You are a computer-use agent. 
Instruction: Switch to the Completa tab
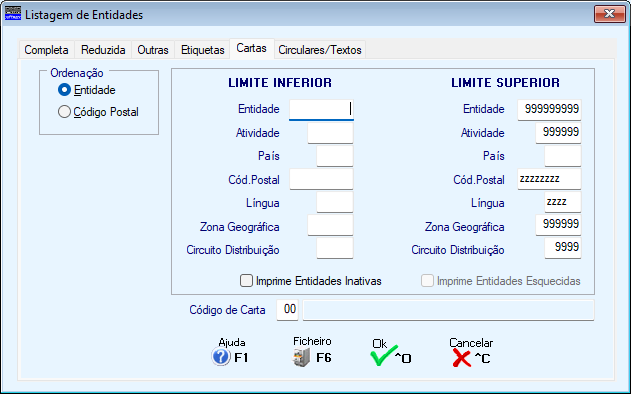[47, 50]
